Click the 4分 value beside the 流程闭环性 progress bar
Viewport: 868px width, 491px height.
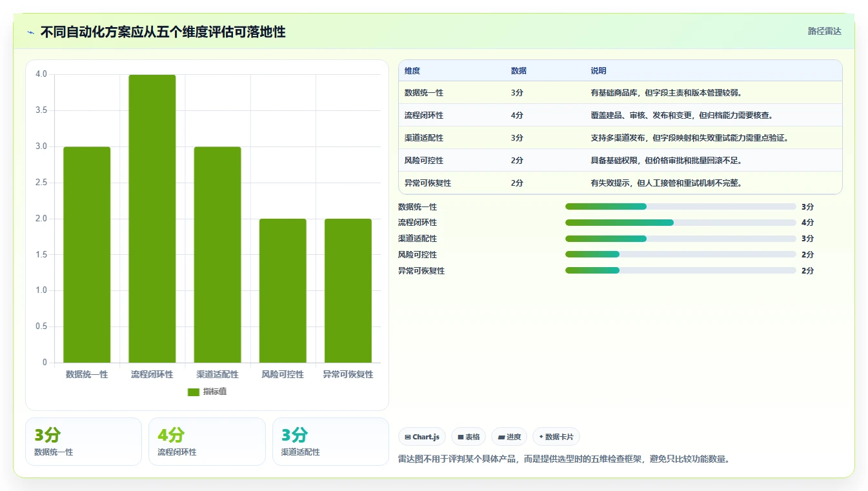[807, 223]
